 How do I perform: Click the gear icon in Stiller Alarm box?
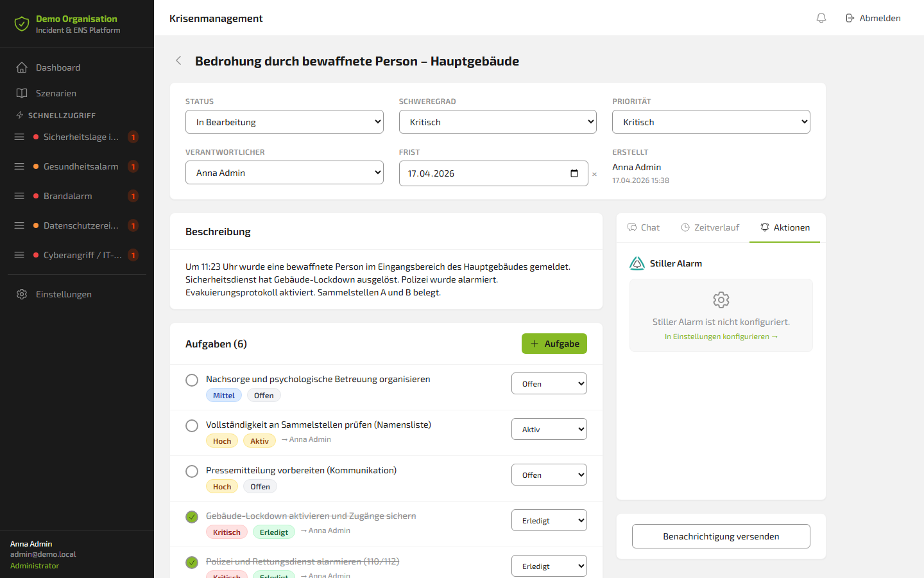[721, 300]
